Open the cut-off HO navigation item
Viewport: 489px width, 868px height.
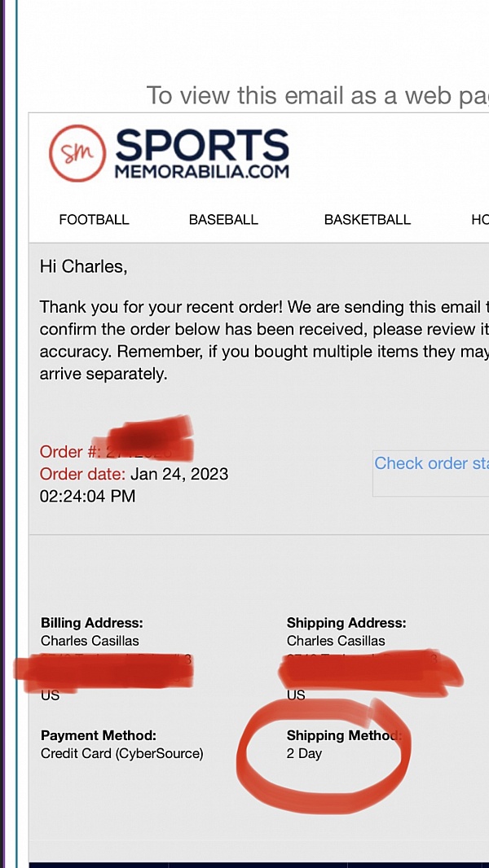(x=479, y=220)
